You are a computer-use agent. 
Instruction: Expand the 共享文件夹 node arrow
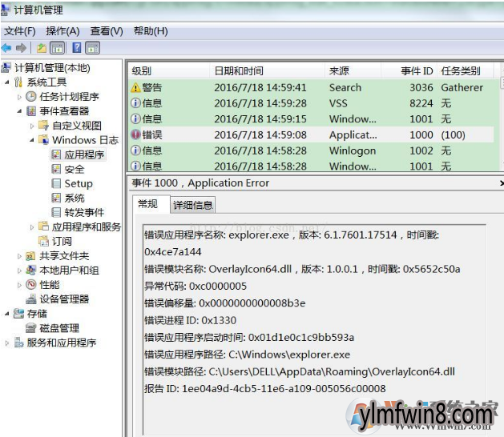coord(19,256)
